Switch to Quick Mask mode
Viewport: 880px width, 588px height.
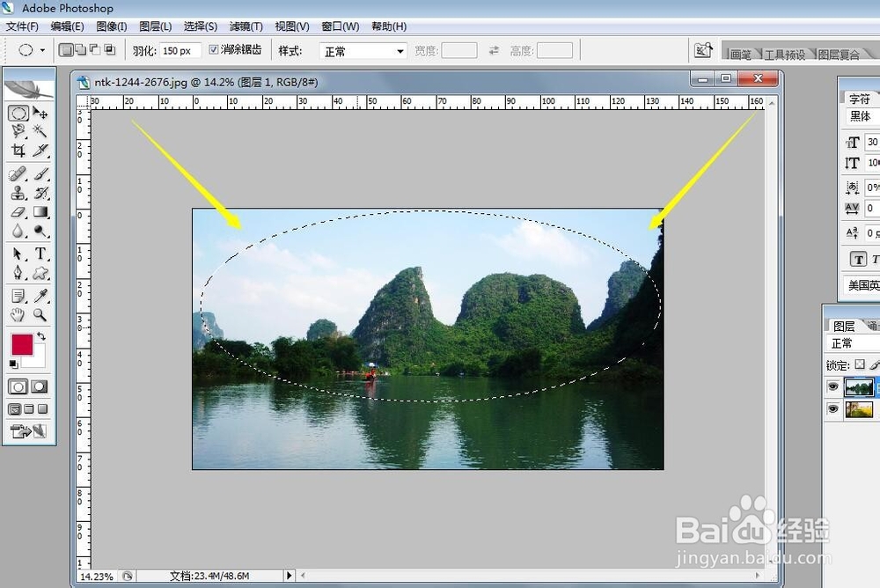click(x=40, y=386)
